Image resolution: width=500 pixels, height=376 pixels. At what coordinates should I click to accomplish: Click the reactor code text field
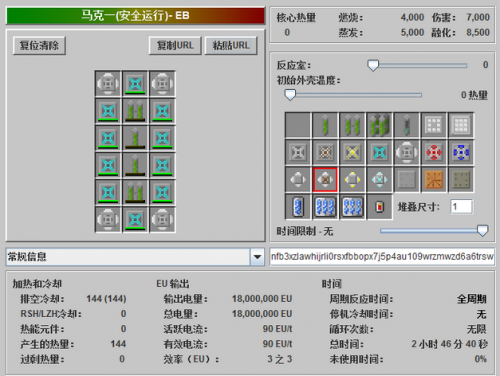point(382,257)
